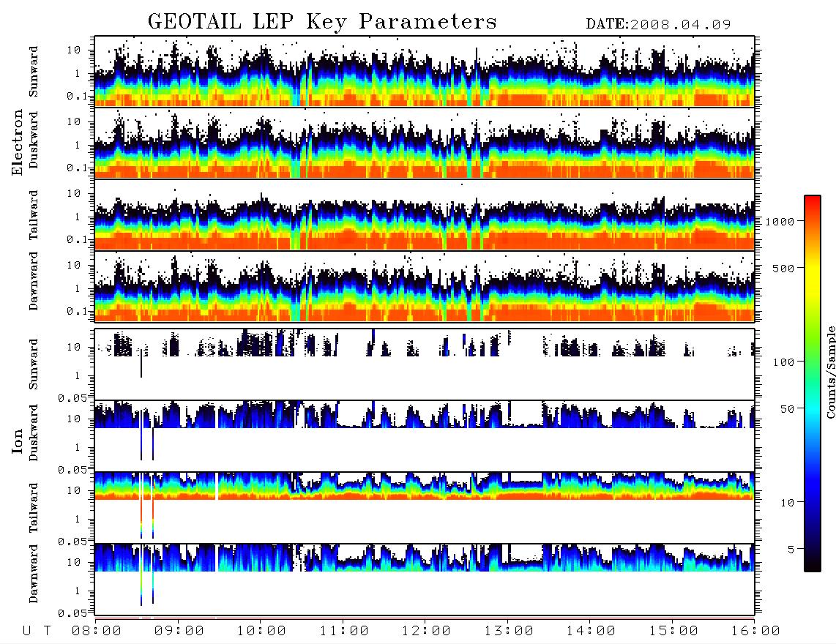Click the '500' colorbar tick label

[784, 268]
